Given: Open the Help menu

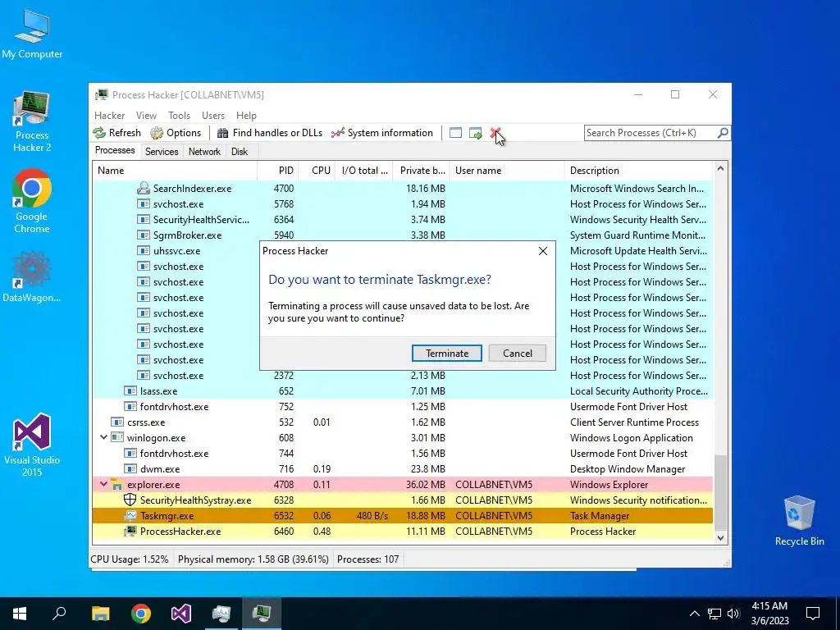Looking at the screenshot, I should click(x=246, y=116).
